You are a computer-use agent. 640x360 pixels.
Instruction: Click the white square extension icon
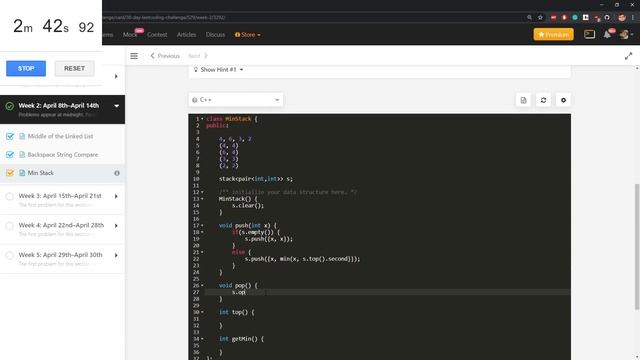(585, 18)
